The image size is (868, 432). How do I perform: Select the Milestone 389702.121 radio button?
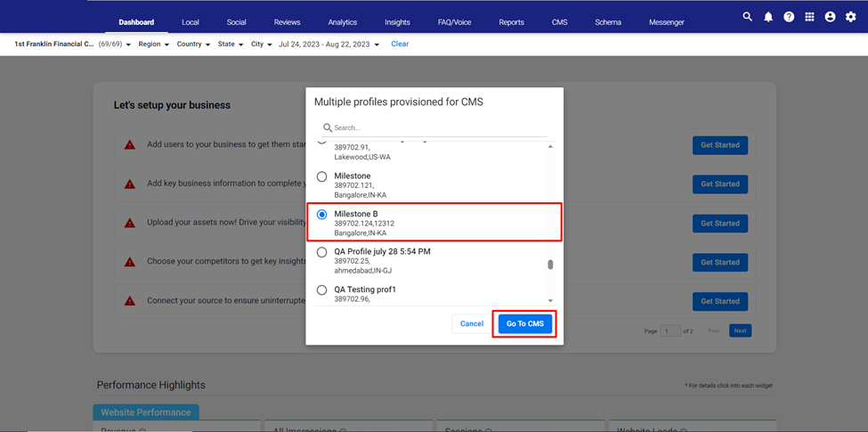[321, 176]
